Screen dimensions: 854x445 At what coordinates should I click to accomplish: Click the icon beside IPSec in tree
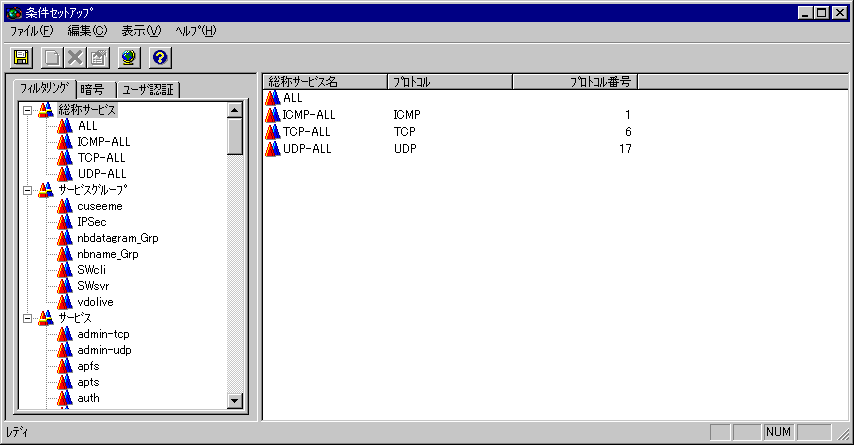(65, 222)
